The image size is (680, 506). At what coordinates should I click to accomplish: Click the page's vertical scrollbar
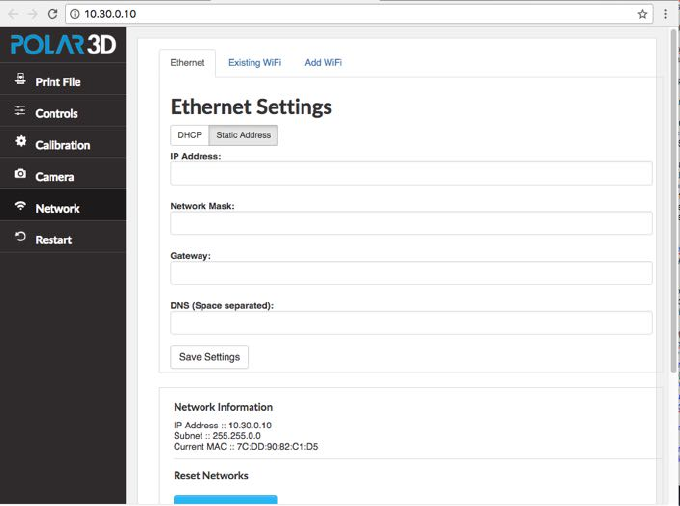pos(673,200)
